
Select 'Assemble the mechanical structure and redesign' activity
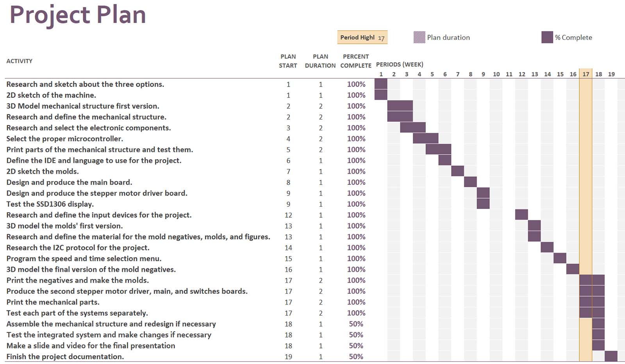111,325
